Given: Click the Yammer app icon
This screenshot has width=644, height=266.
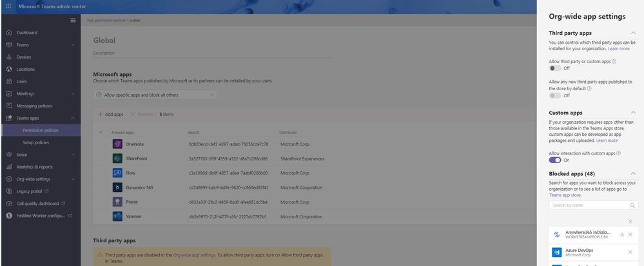Looking at the screenshot, I should (x=117, y=216).
